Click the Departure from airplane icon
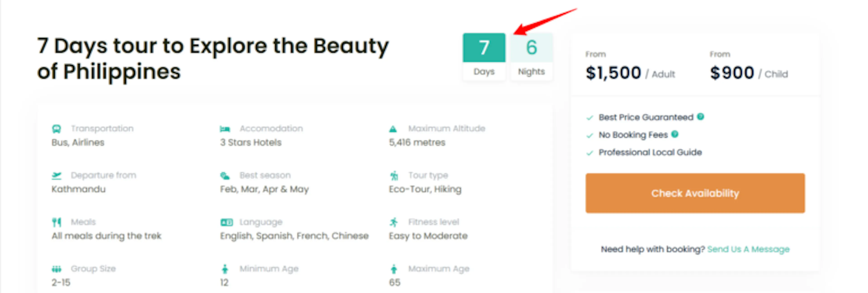 pyautogui.click(x=56, y=175)
